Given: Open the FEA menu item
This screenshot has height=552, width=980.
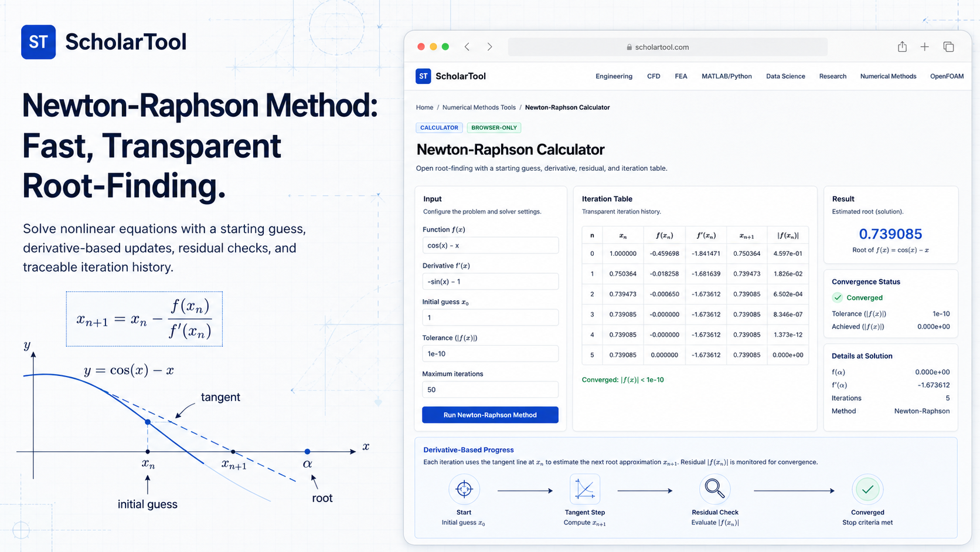Looking at the screenshot, I should (x=681, y=76).
